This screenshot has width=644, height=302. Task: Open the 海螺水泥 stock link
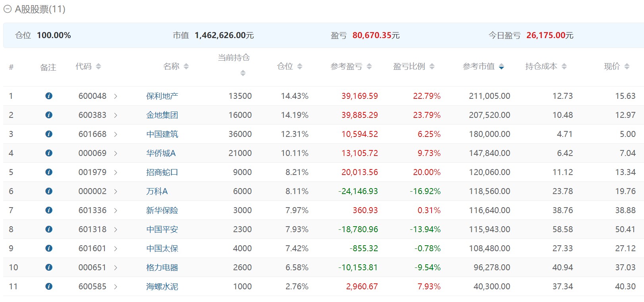[162, 287]
